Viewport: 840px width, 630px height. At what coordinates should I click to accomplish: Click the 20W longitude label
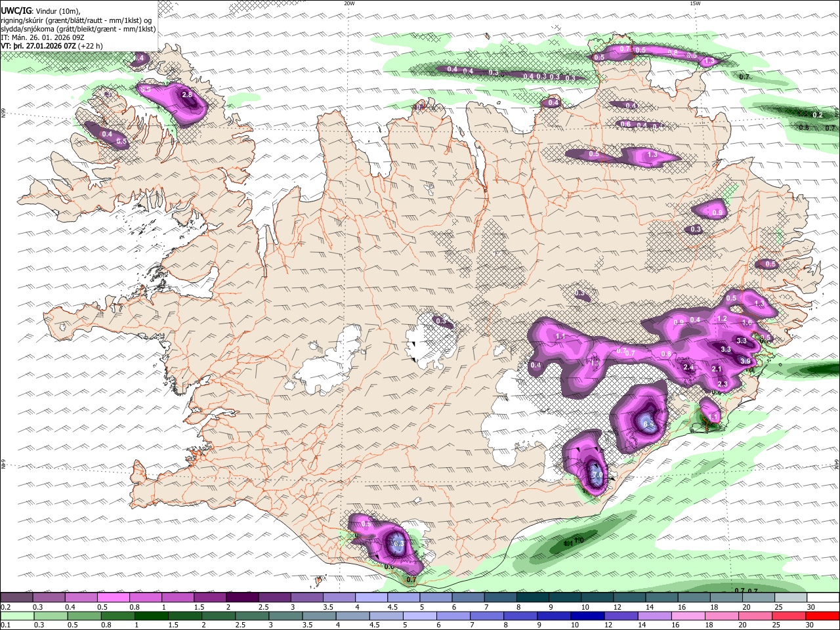click(349, 3)
